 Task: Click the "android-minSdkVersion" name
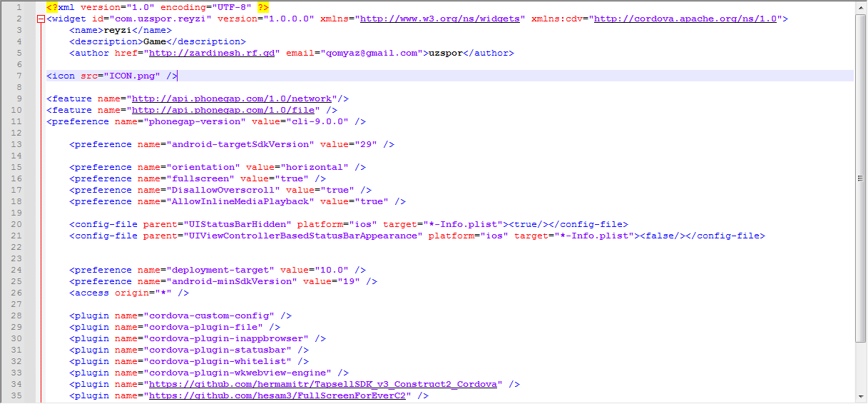[x=232, y=281]
